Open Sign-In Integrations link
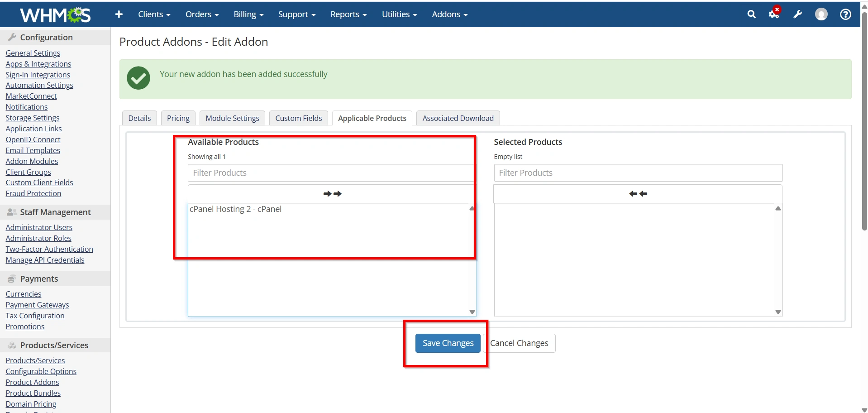This screenshot has height=413, width=868. point(38,75)
